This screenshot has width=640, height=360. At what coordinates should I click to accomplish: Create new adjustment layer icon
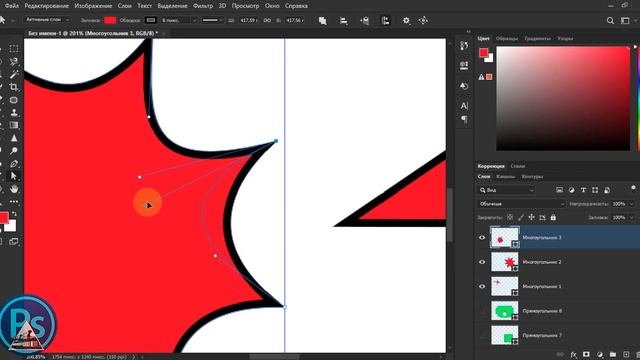[600, 355]
